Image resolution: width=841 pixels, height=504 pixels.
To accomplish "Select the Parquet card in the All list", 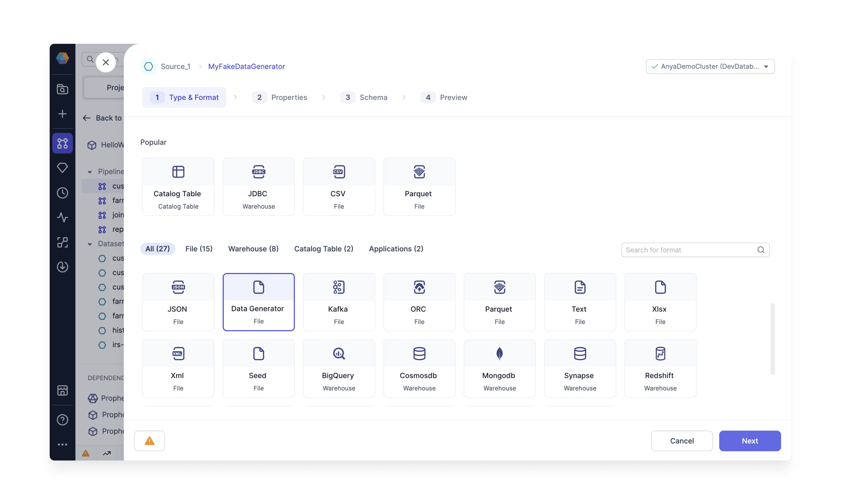I will coord(499,302).
